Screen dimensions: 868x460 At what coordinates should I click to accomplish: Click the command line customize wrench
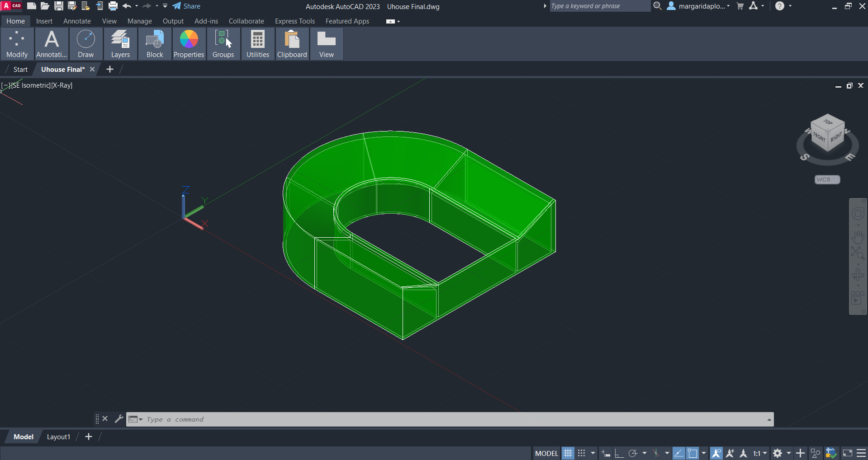click(119, 419)
